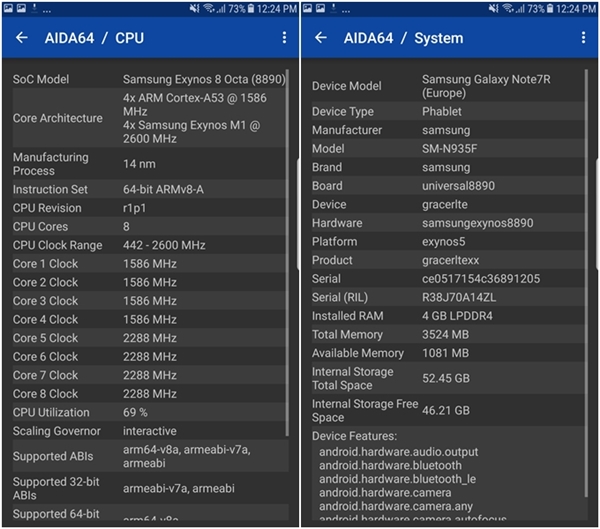
Task: Click the System list scrollbar
Action: point(586,283)
